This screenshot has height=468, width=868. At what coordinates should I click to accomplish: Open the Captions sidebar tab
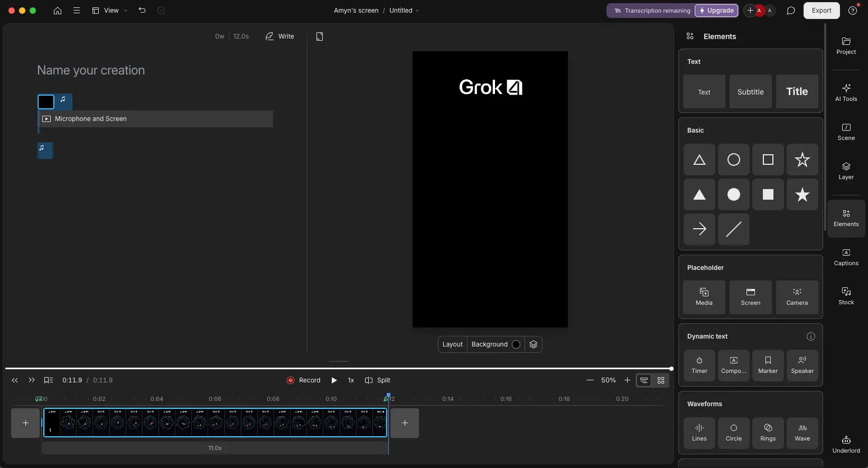[x=846, y=257]
